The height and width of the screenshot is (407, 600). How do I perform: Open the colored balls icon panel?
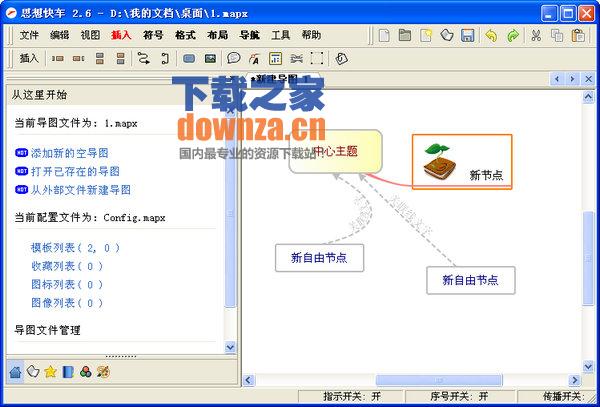click(86, 371)
